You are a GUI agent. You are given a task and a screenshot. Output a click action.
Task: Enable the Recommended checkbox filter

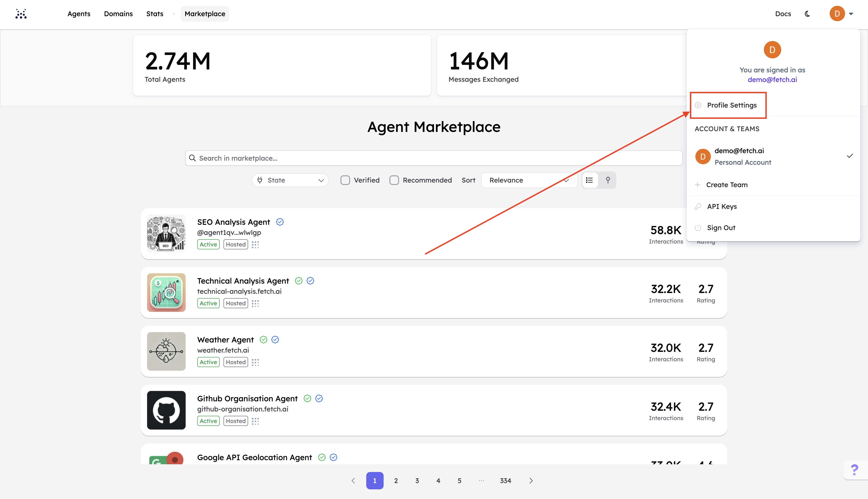394,180
